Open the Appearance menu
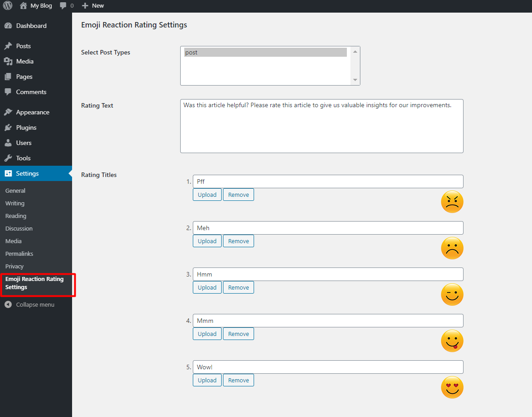The width and height of the screenshot is (532, 417). point(32,112)
